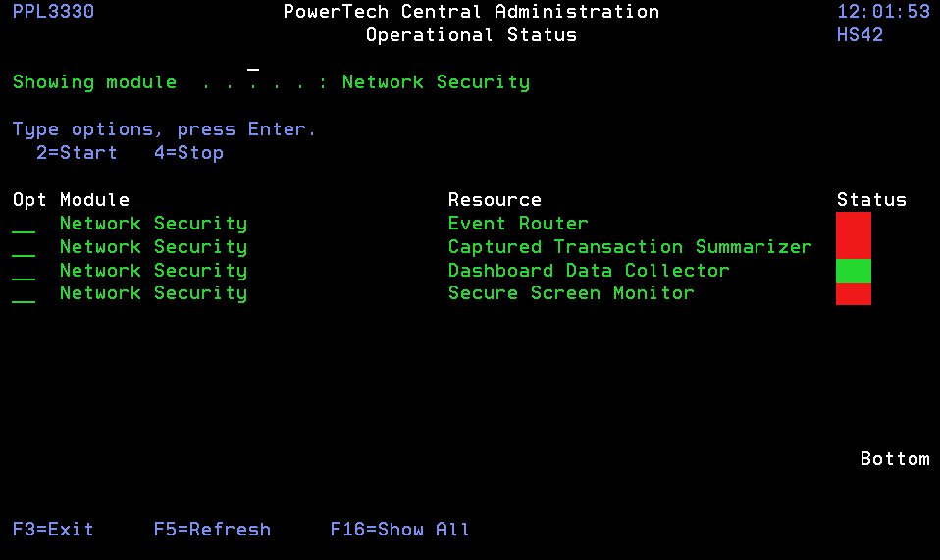The image size is (940, 560).
Task: Select the Opt field for Dashboard Data Collector
Action: point(25,272)
